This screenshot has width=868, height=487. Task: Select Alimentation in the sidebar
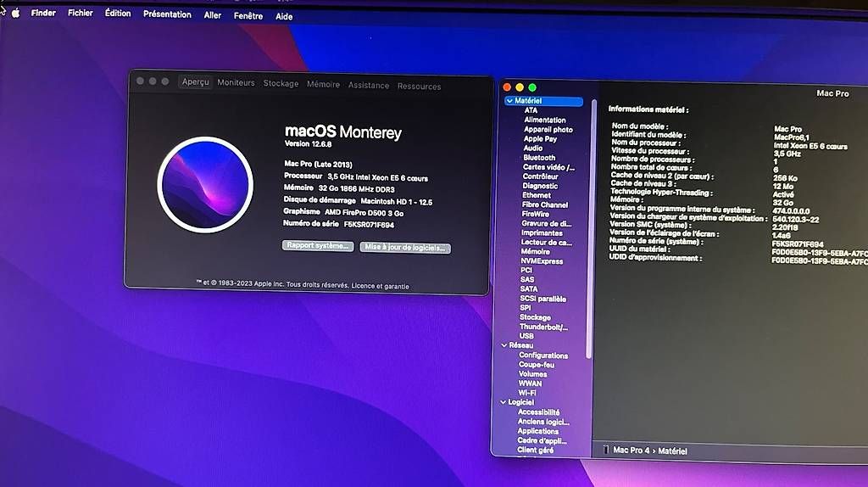(x=545, y=120)
